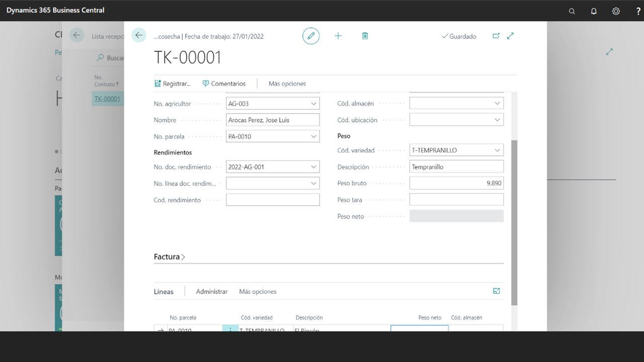Open No. línea doc. rendim. dropdown
Viewport: 644px width, 362px height.
(x=314, y=184)
